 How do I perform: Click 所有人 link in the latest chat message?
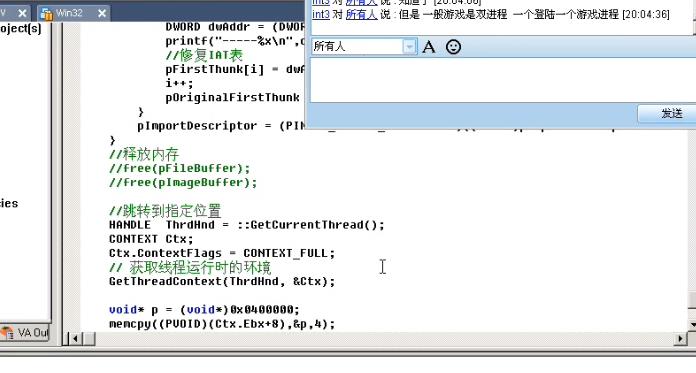pos(361,14)
